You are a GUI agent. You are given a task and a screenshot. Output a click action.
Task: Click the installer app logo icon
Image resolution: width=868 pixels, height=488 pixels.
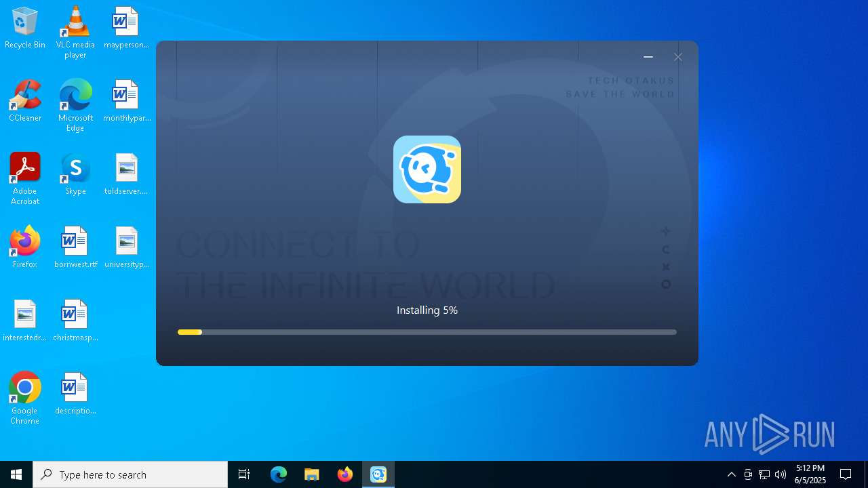click(427, 169)
